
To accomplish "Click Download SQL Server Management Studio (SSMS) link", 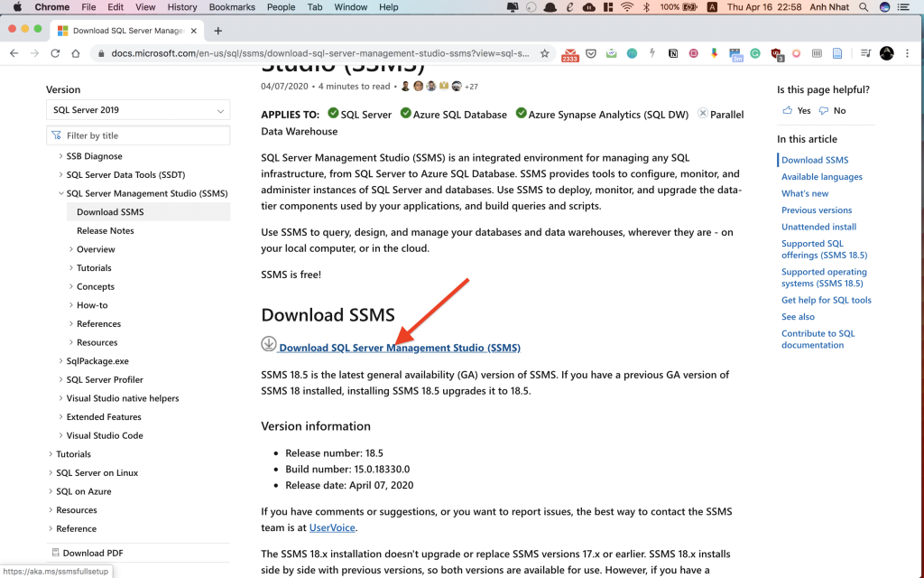I will coord(400,348).
